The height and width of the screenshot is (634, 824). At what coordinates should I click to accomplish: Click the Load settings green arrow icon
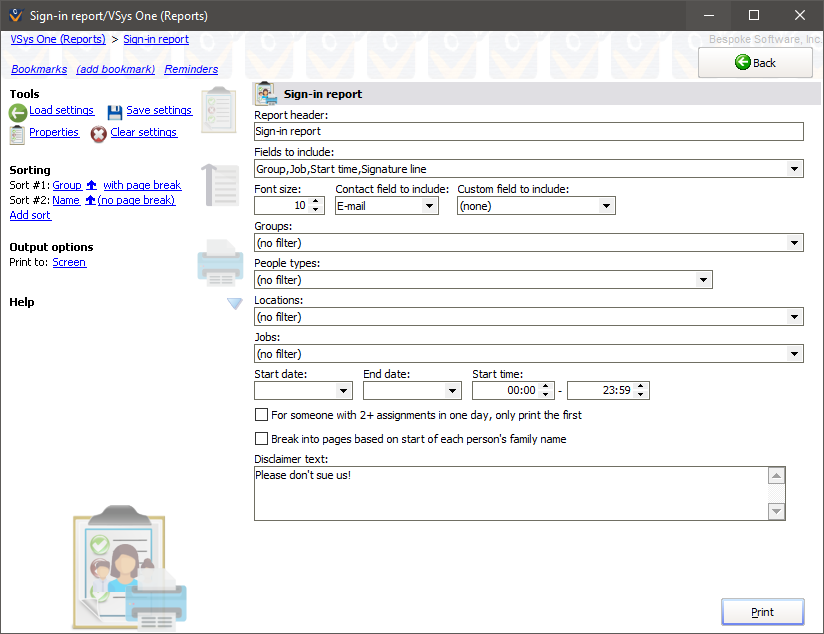tap(17, 111)
